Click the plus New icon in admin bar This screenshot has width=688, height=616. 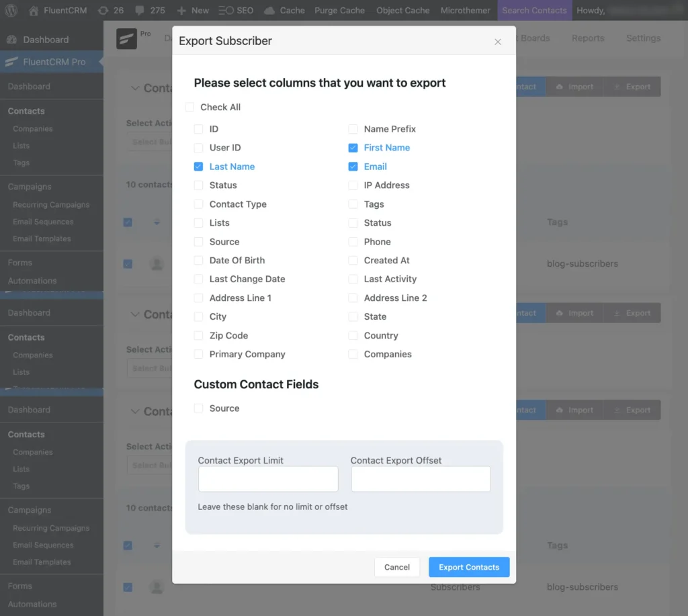[181, 11]
